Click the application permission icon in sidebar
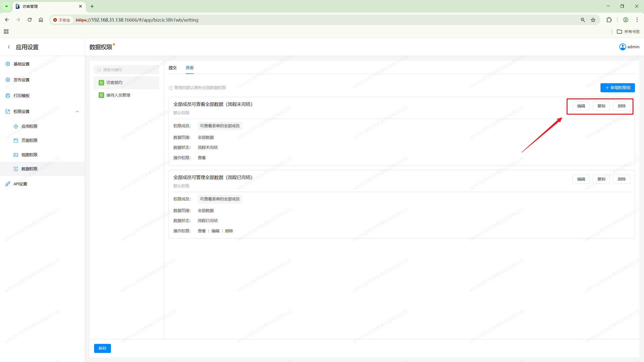 tap(16, 126)
